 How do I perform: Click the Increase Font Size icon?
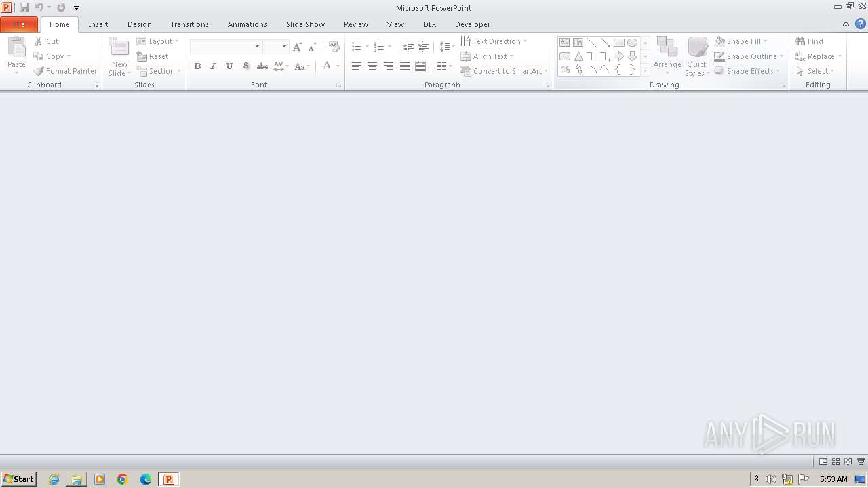tap(297, 47)
